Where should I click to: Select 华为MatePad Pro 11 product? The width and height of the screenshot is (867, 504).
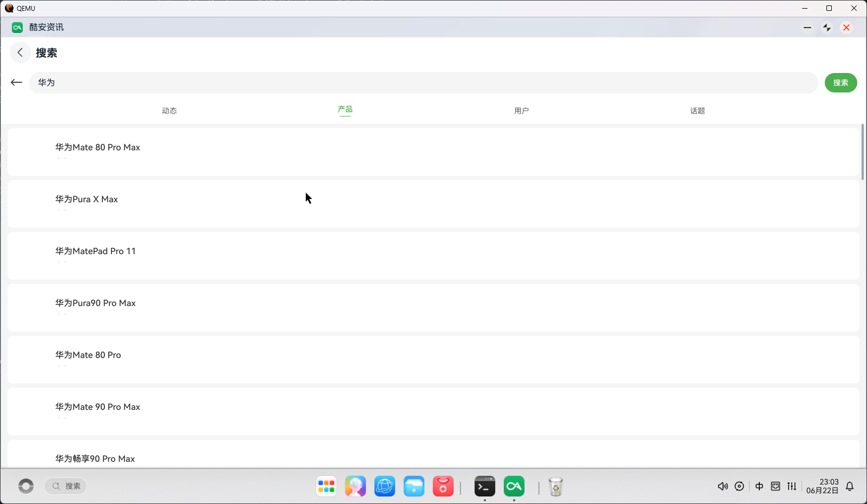pyautogui.click(x=433, y=256)
